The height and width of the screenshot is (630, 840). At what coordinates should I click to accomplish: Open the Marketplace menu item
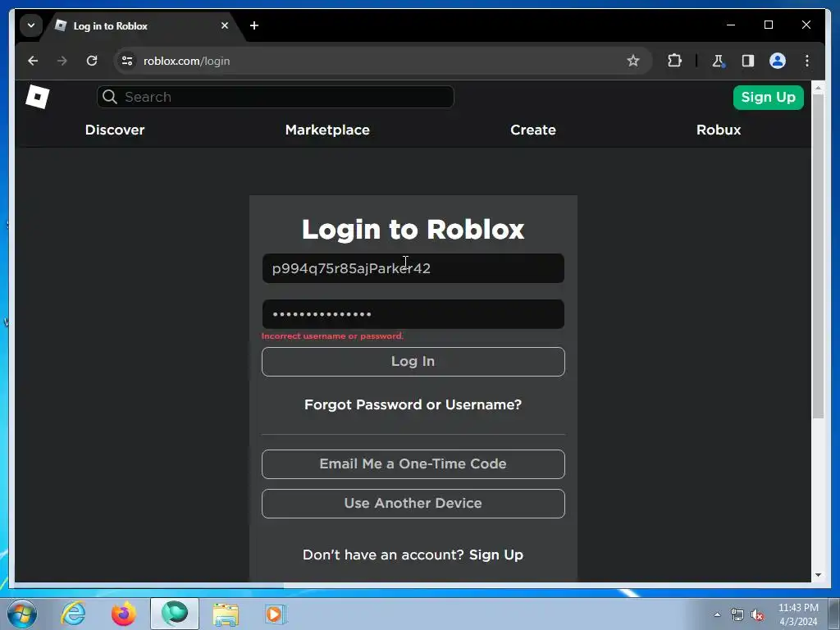click(x=327, y=130)
